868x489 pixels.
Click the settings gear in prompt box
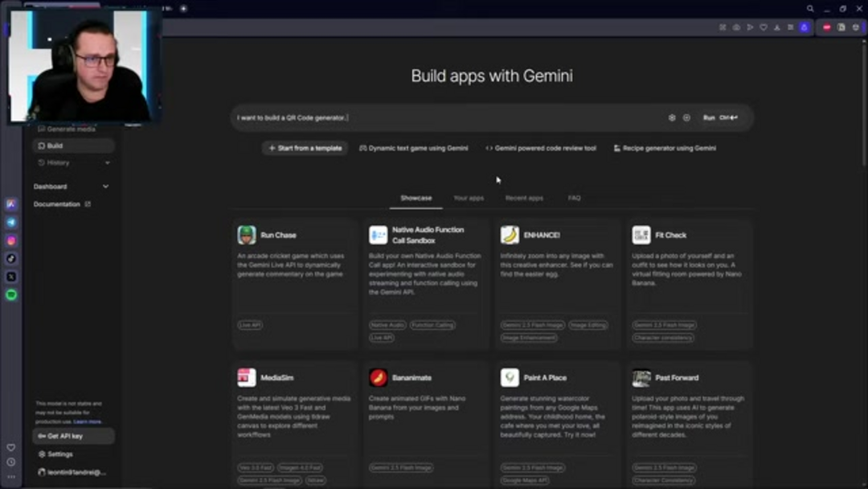click(672, 117)
